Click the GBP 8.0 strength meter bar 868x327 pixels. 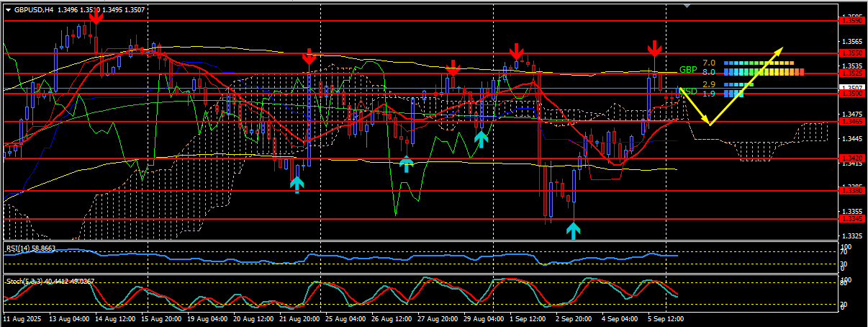[764, 72]
